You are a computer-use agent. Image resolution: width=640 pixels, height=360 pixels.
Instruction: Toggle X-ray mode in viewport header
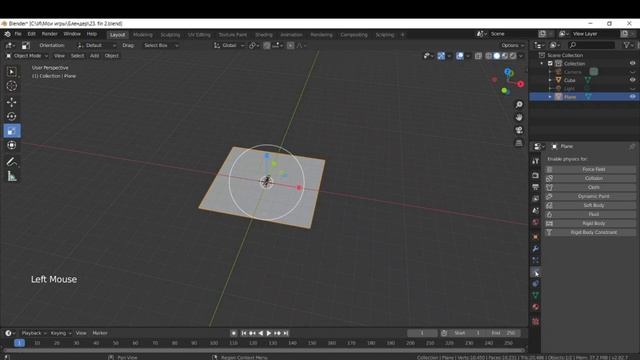[x=478, y=56]
